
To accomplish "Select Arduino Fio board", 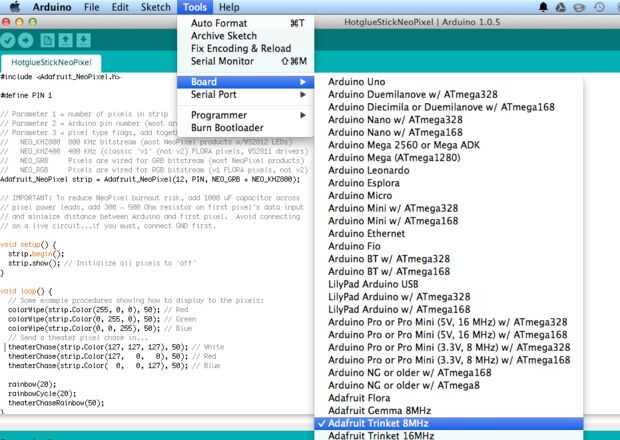I will coord(449,246).
